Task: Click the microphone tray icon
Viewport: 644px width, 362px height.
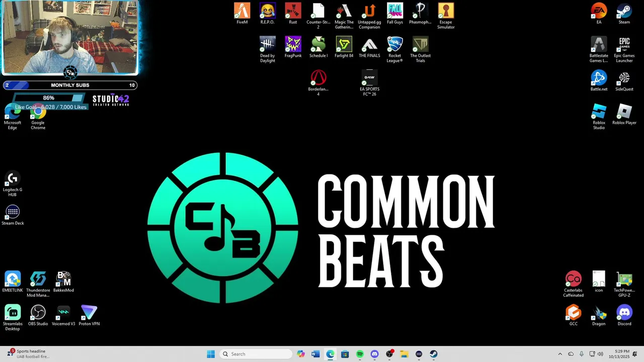Action: 582,354
